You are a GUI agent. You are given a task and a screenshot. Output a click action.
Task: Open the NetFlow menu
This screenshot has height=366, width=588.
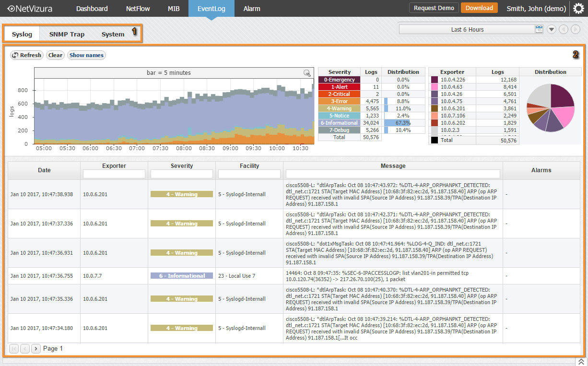click(x=138, y=9)
